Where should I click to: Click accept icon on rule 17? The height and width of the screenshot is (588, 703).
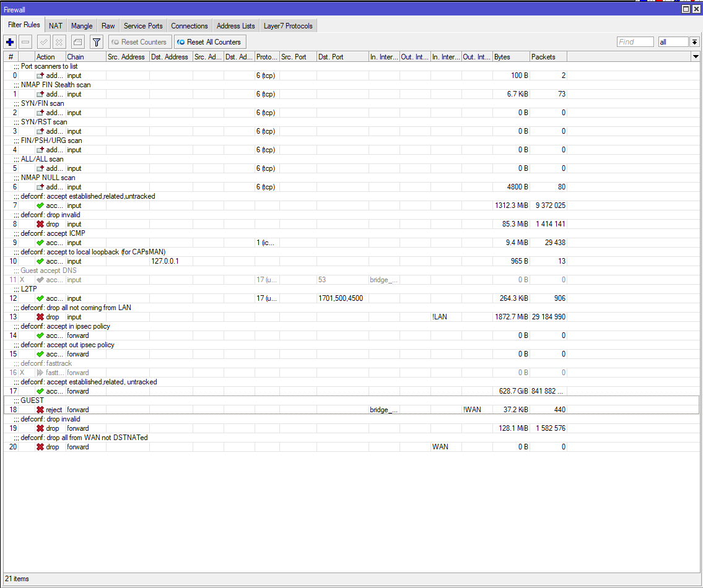tap(40, 391)
